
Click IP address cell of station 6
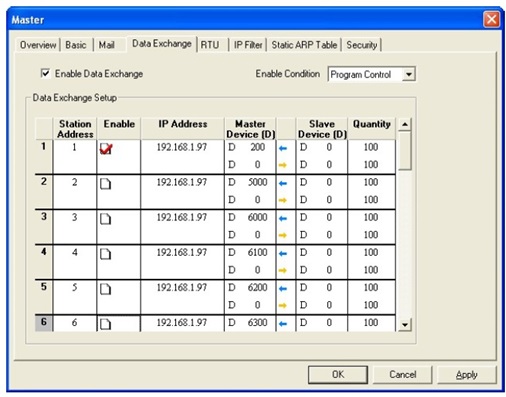click(x=182, y=323)
